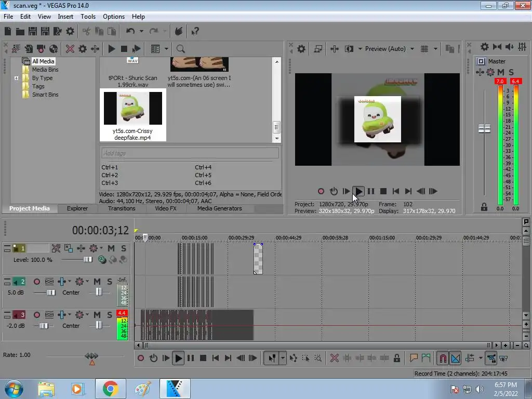Click the Search media magnifier icon
This screenshot has height=399, width=532.
(x=180, y=49)
